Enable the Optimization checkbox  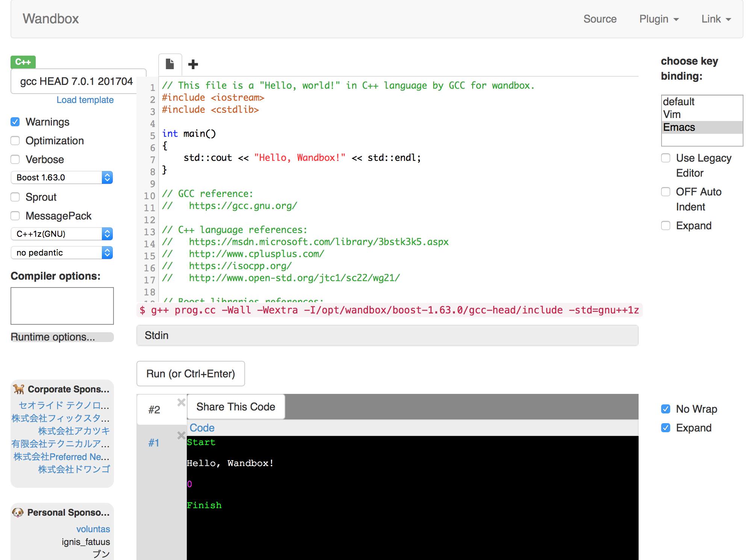[15, 141]
